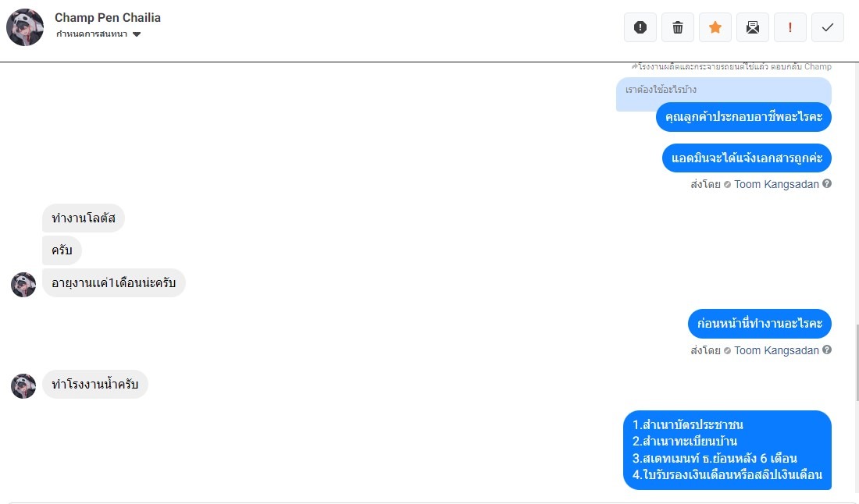Click the help icon beside the second Toom Kangsadan
Viewport: 859px width, 504px height.
[827, 350]
